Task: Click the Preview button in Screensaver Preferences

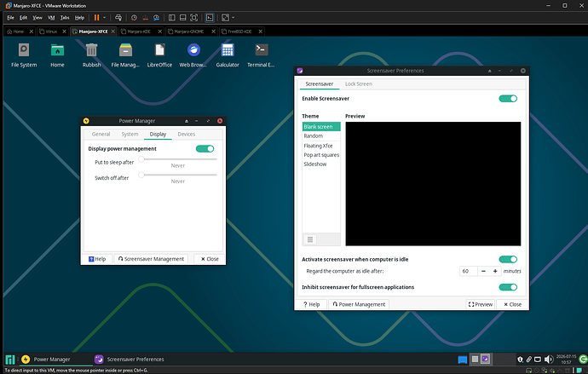Action: 481,304
